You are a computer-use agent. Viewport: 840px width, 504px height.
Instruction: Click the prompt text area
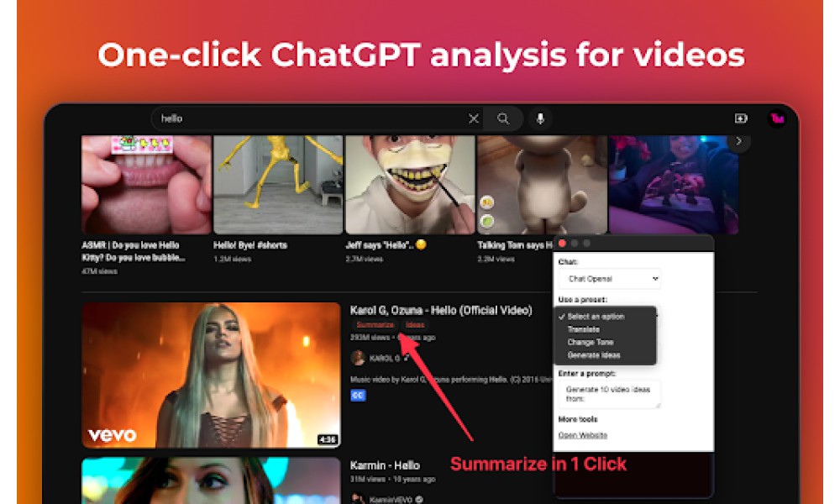[610, 394]
